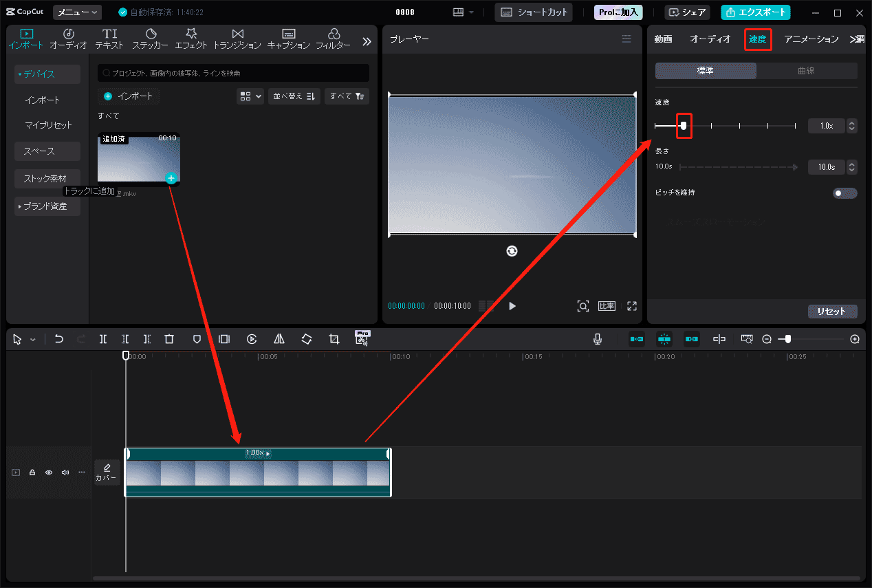Open the すべて filter dropdown

[347, 96]
